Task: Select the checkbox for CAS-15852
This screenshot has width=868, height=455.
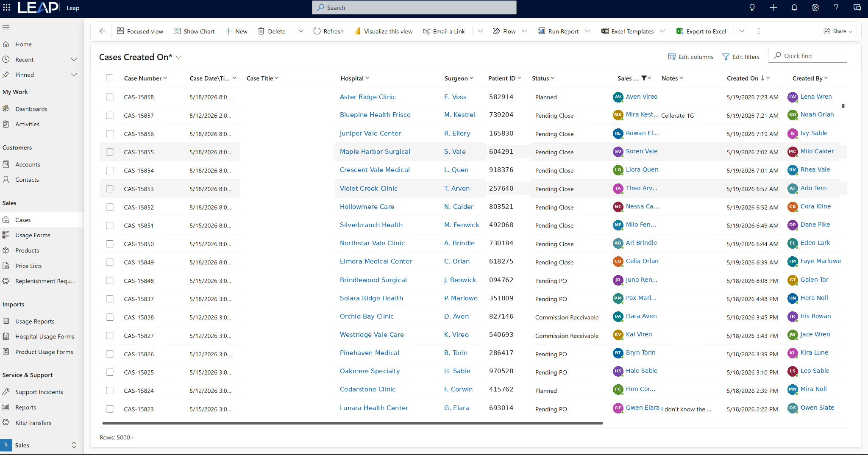Action: [x=110, y=207]
